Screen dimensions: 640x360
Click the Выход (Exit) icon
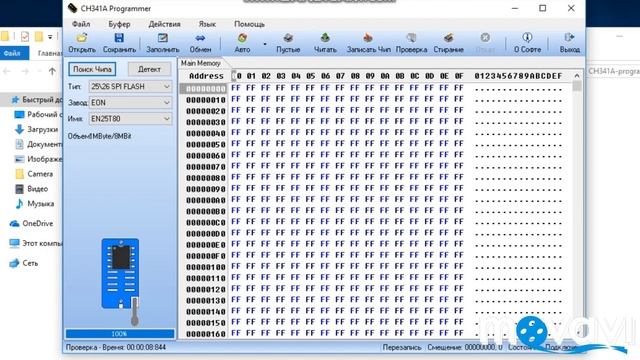coord(569,38)
